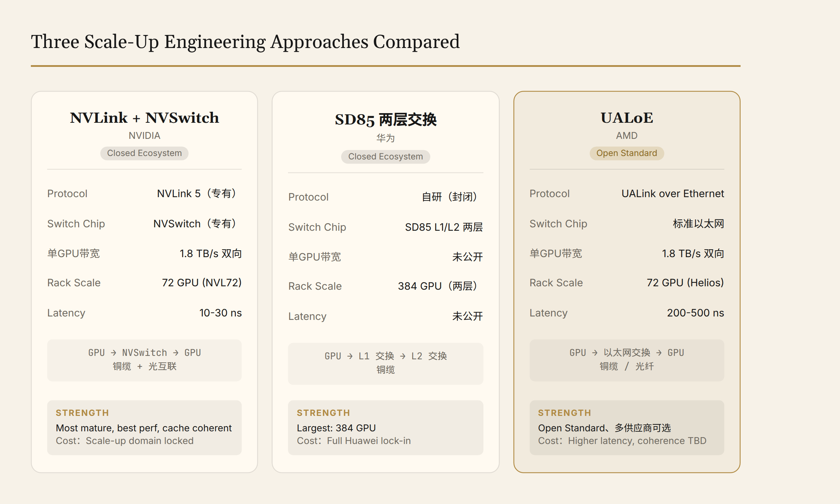Screen dimensions: 840x504
Task: Click the '标准以太网' switch chip value
Action: tap(698, 224)
